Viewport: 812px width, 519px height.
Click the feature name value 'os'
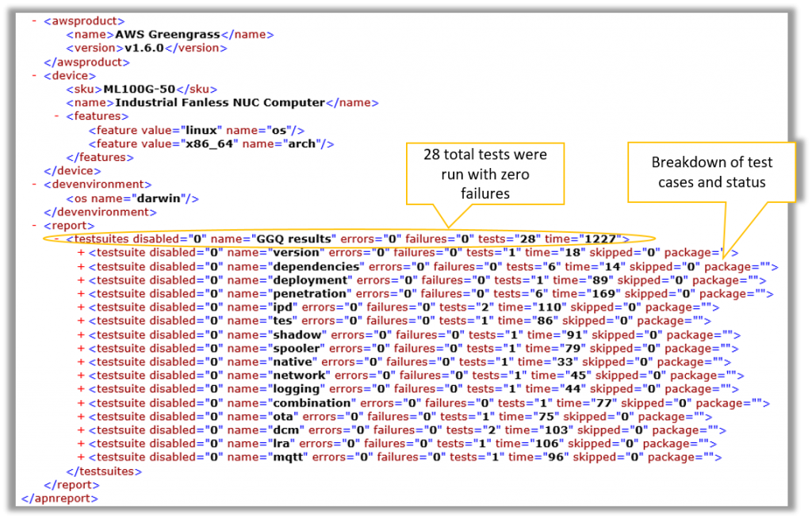(278, 131)
